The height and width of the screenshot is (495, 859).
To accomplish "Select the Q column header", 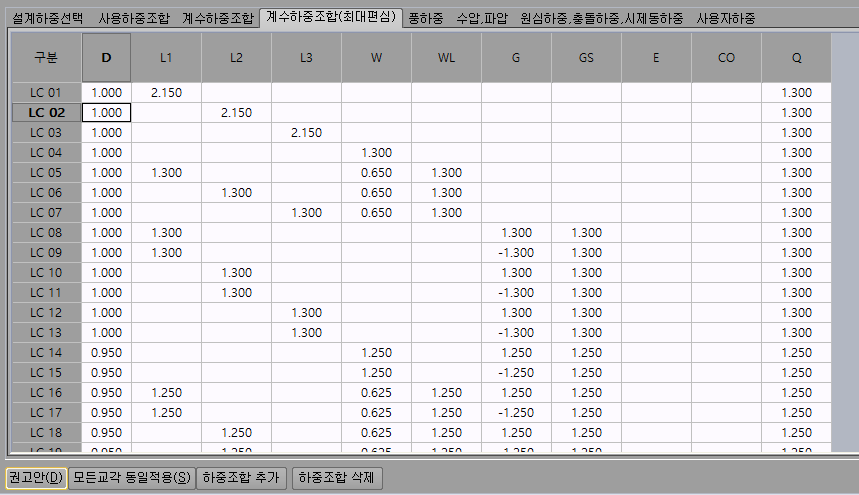I will tap(797, 57).
